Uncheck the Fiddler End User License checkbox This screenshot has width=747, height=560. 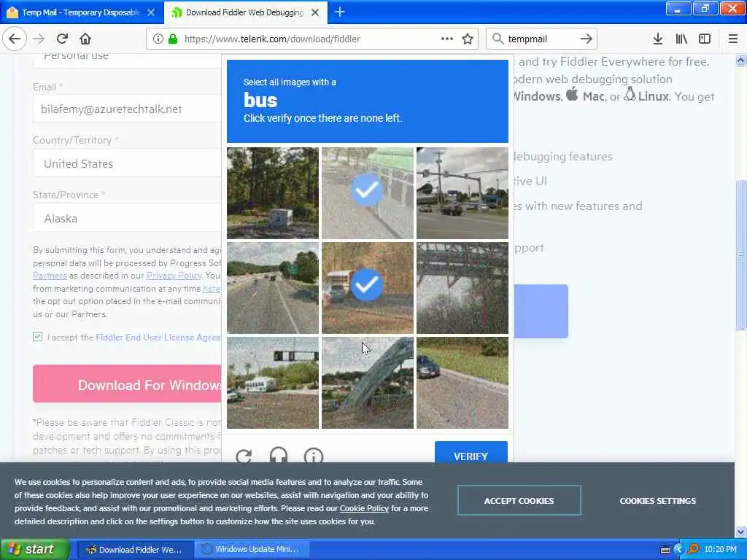click(x=38, y=337)
